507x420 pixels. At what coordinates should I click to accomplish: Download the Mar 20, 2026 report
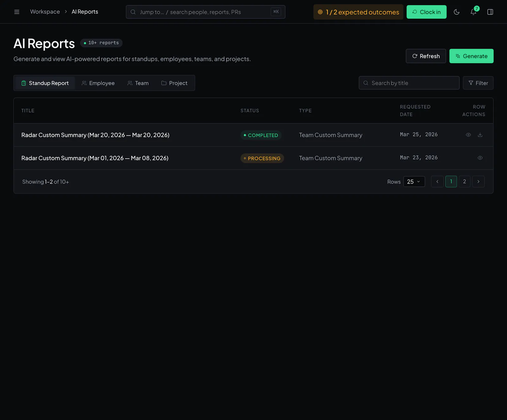pos(480,135)
